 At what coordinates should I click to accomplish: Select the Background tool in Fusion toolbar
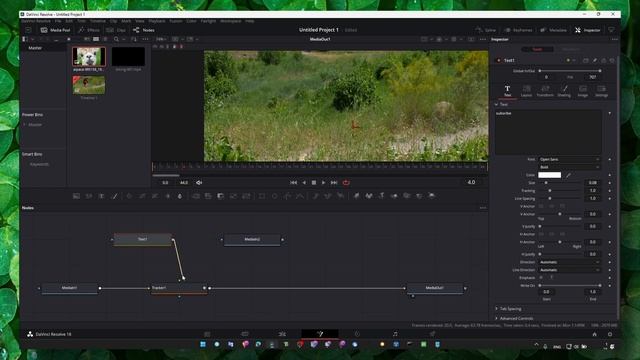[x=76, y=196]
